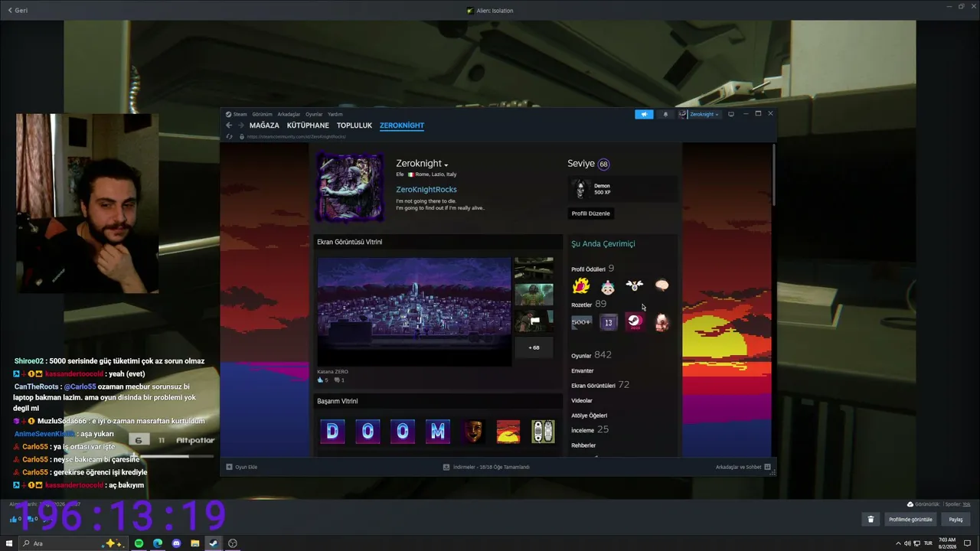Open the top showcase screenshot thumbnail
980x551 pixels.
[534, 268]
